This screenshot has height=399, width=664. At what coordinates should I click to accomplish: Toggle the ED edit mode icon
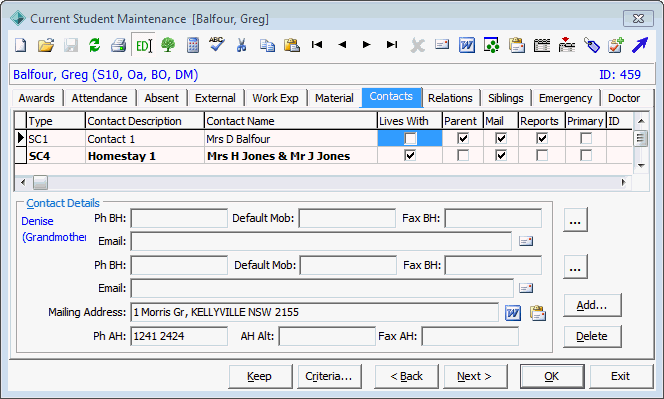tap(143, 45)
